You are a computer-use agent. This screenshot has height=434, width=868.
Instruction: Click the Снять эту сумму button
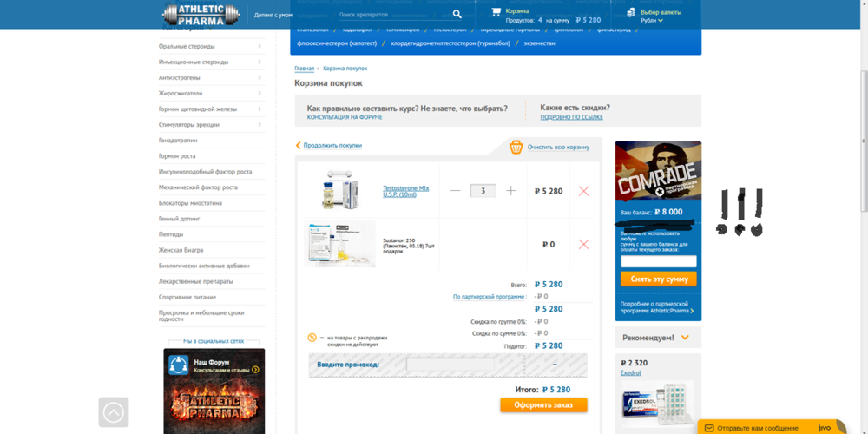point(657,279)
